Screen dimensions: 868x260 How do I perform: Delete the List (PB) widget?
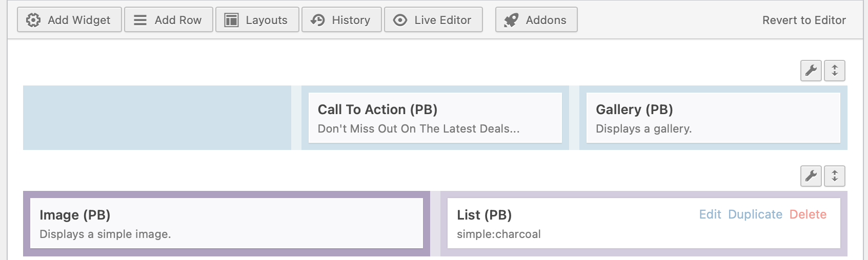808,214
